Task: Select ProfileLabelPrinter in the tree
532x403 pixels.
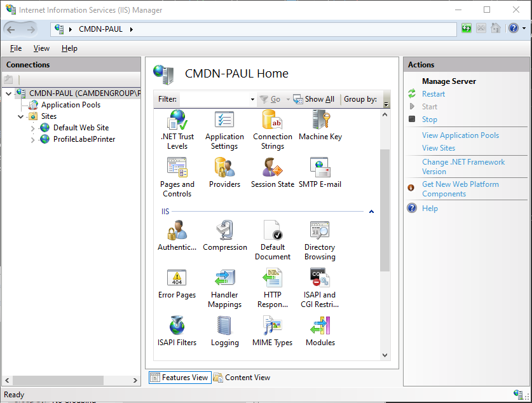Action: [x=84, y=139]
